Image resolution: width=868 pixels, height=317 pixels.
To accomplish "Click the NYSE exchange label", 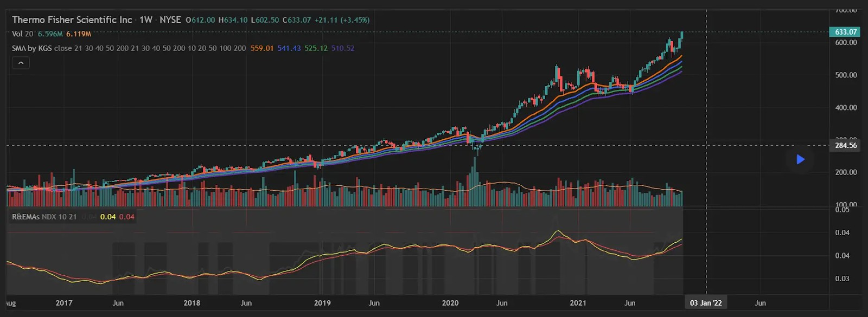I will (x=170, y=20).
